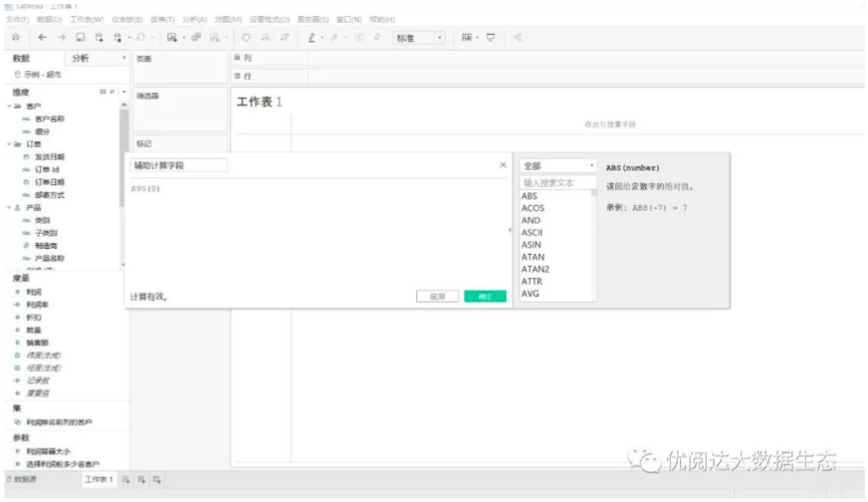This screenshot has width=868, height=502.
Task: Click the function search text field
Action: click(x=558, y=183)
